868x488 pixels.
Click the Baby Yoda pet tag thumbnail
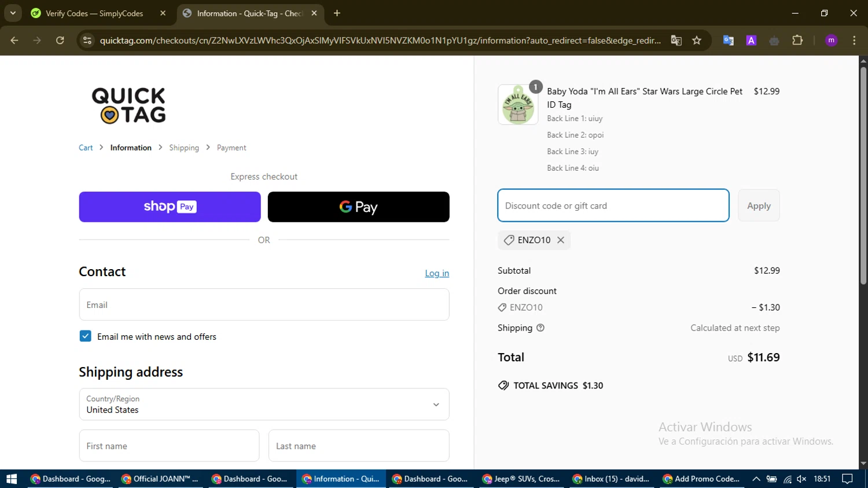pyautogui.click(x=518, y=105)
